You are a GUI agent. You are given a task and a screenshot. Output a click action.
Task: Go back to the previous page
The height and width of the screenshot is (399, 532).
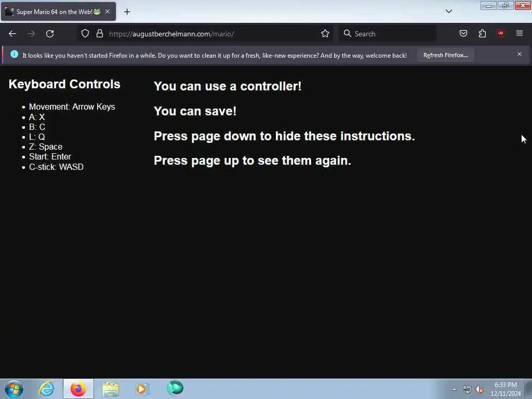coord(12,34)
